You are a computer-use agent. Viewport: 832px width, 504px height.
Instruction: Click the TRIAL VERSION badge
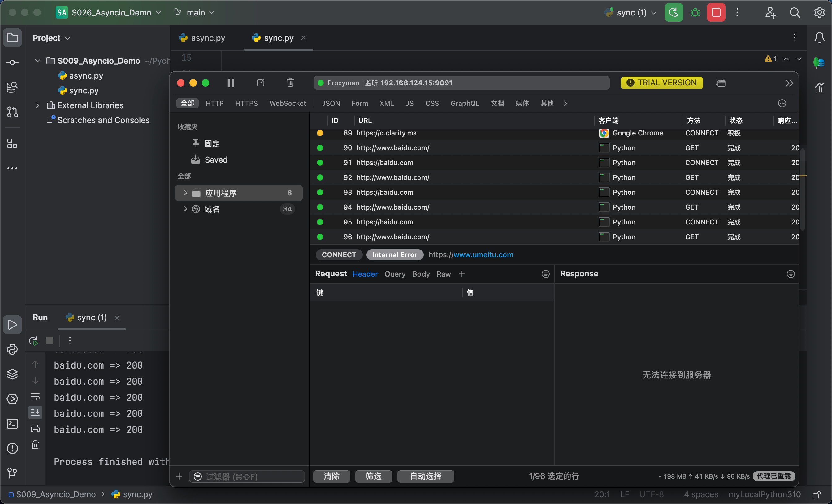661,83
